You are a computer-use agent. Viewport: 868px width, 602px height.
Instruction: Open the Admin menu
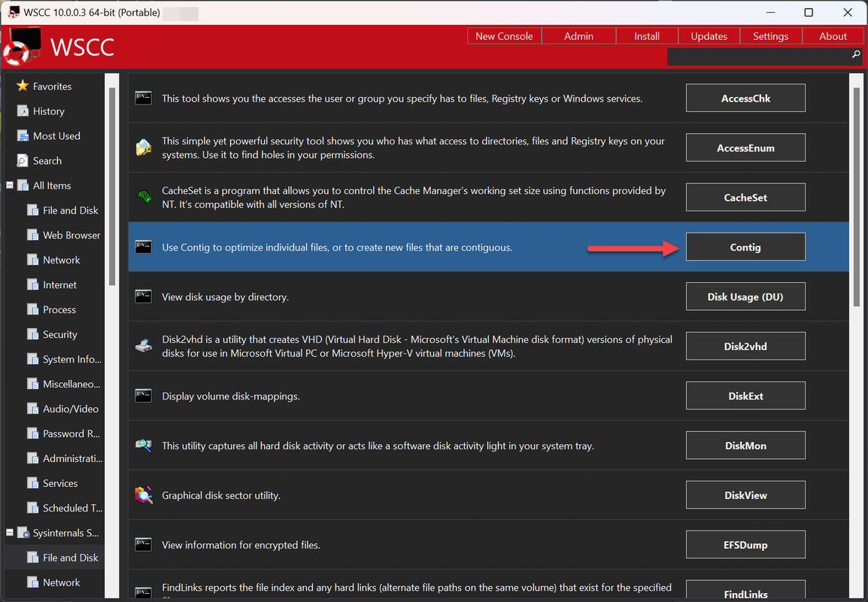click(x=578, y=36)
